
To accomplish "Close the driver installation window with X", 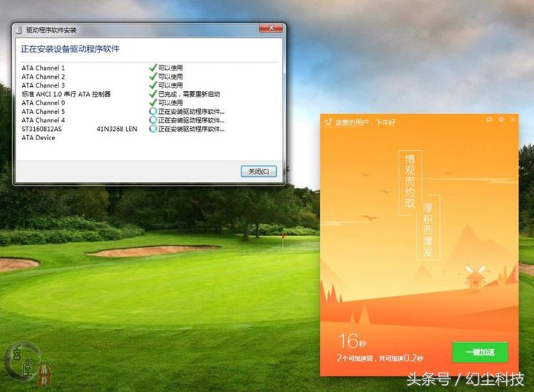I will 271,28.
